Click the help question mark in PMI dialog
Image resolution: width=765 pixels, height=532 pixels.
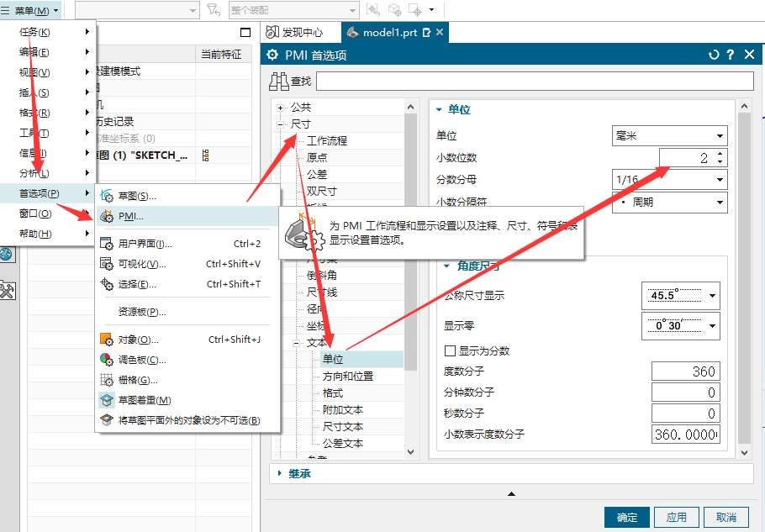pos(731,55)
